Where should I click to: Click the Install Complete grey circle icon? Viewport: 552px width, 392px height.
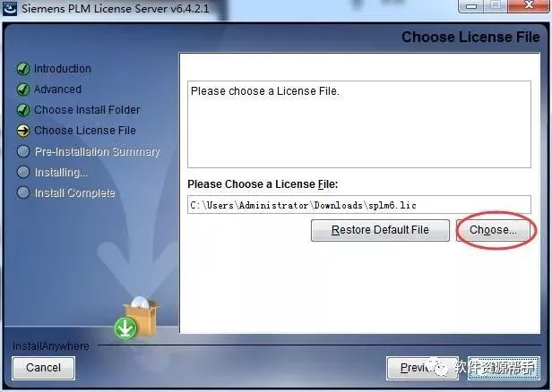pos(23,192)
